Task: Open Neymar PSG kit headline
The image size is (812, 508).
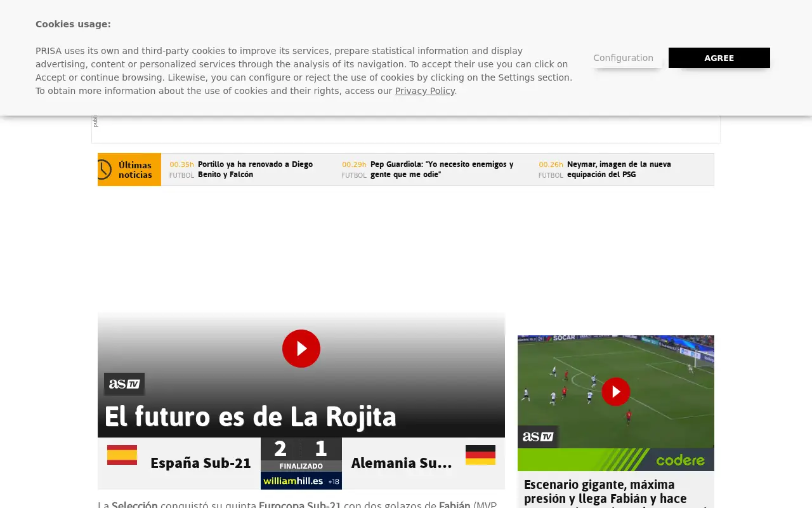Action: [619, 170]
